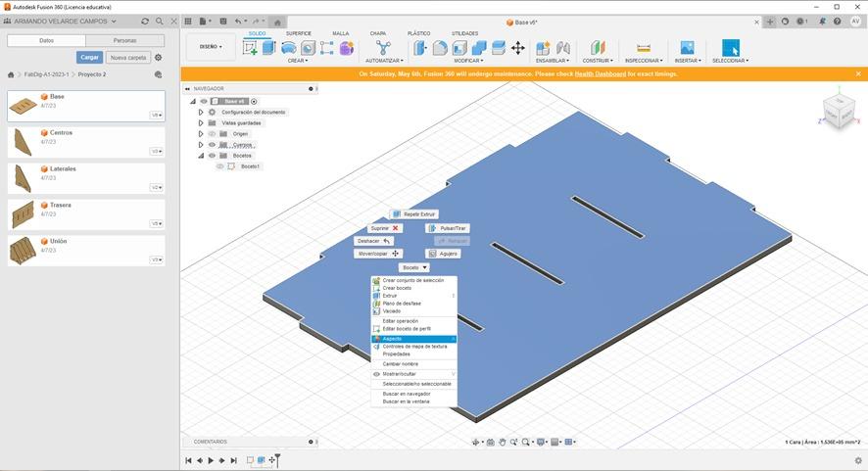868x471 pixels.
Task: Click the Measure icon in Inspeccionar
Action: click(x=644, y=48)
